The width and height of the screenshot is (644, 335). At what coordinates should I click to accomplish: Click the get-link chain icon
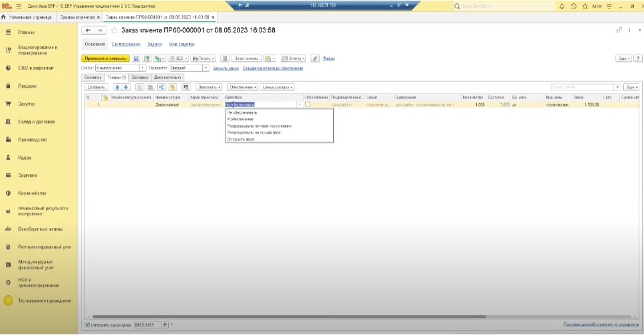click(x=619, y=30)
